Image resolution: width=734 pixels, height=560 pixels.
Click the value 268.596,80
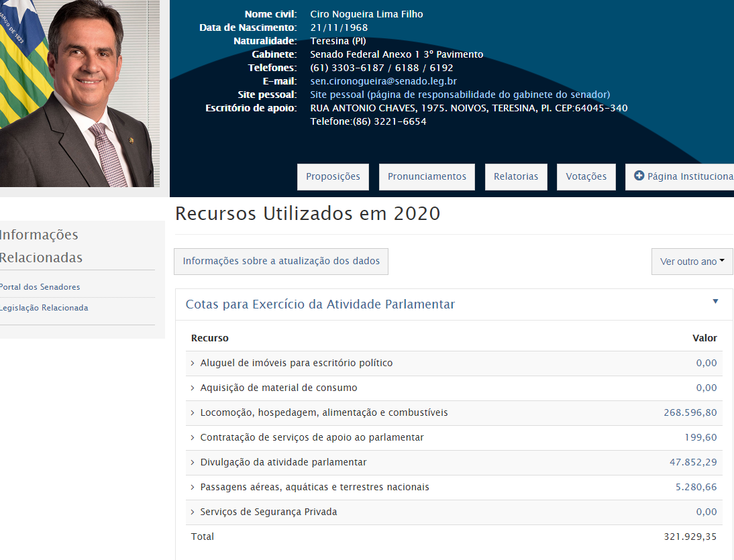pyautogui.click(x=690, y=412)
